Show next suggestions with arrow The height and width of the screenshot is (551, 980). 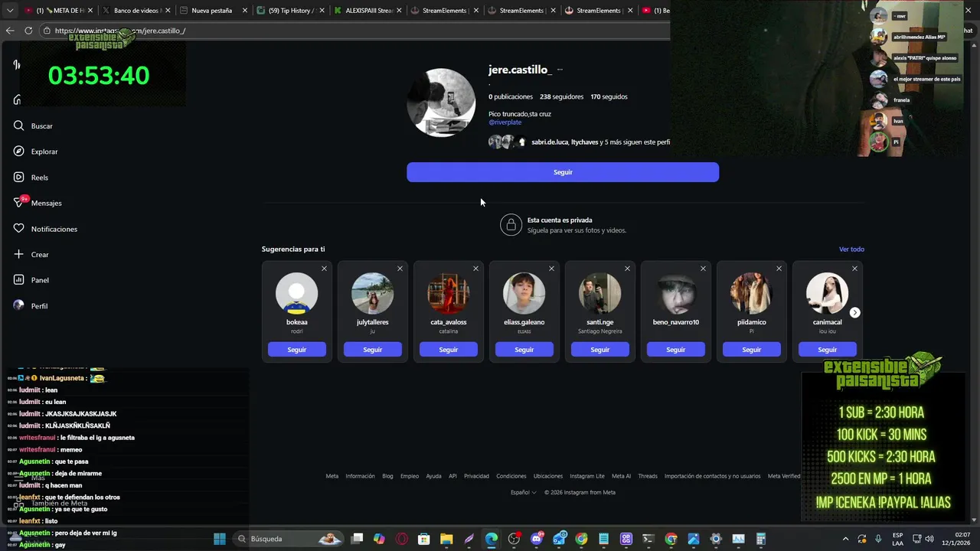click(854, 312)
